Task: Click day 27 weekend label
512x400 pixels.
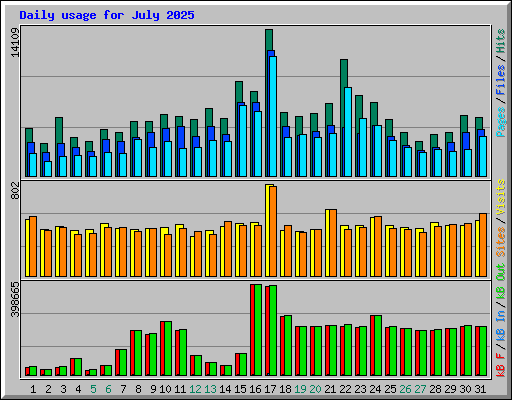Action: (x=420, y=389)
